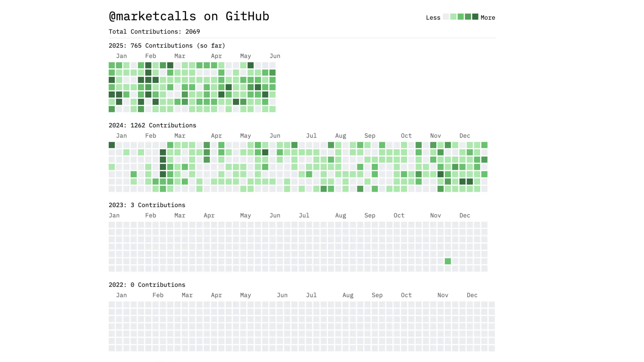Viewport: 644px width, 362px height.
Task: Select the middle green swatch in the legend
Action: click(x=460, y=17)
